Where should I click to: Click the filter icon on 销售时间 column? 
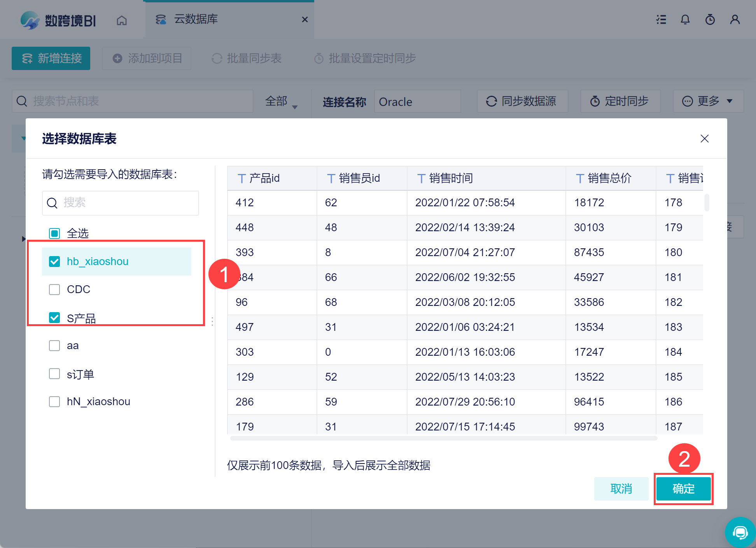pos(422,178)
